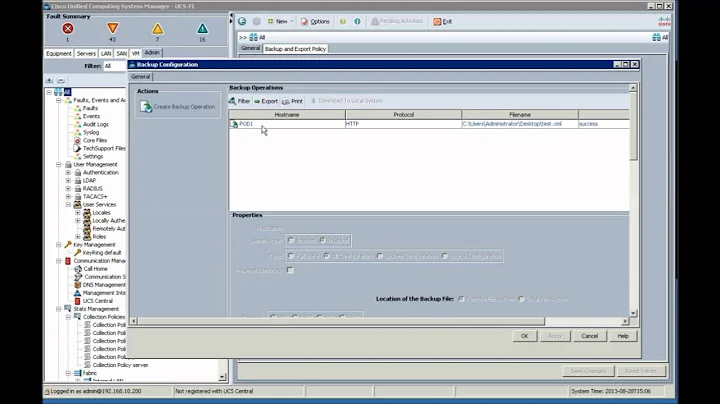Collapse the User Management tree node

59,164
